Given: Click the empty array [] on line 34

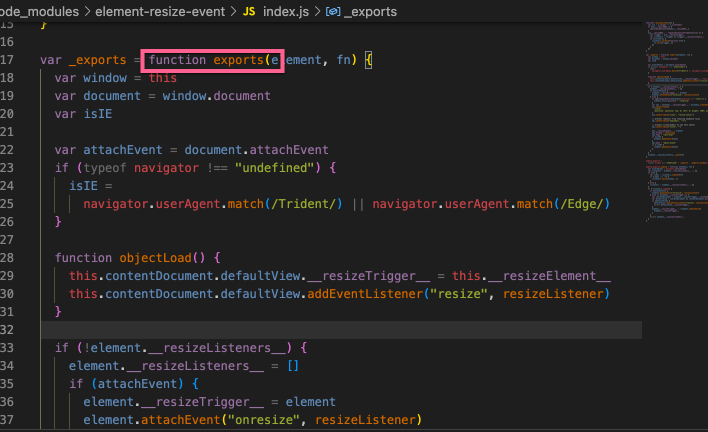Looking at the screenshot, I should [x=293, y=366].
